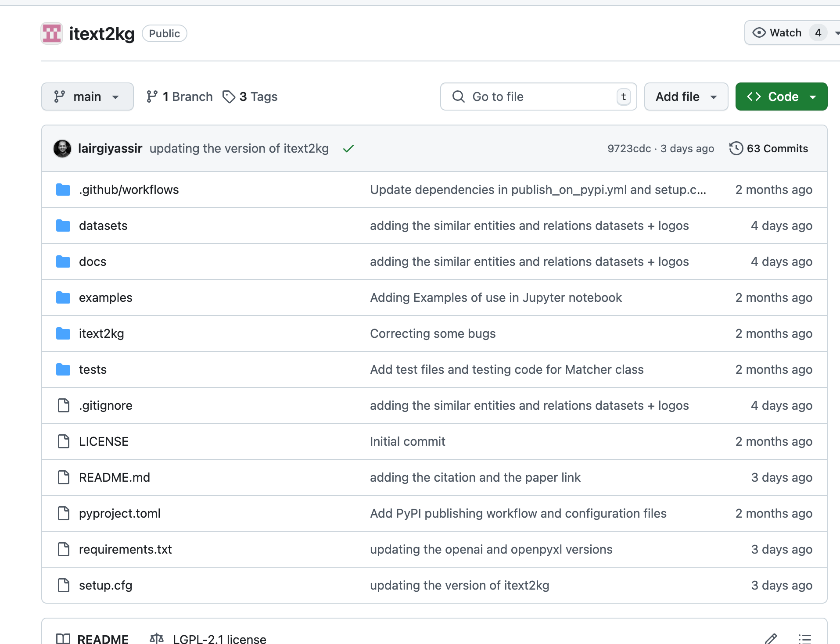The width and height of the screenshot is (840, 644).
Task: Click lairgiyassir's avatar picture
Action: point(62,149)
